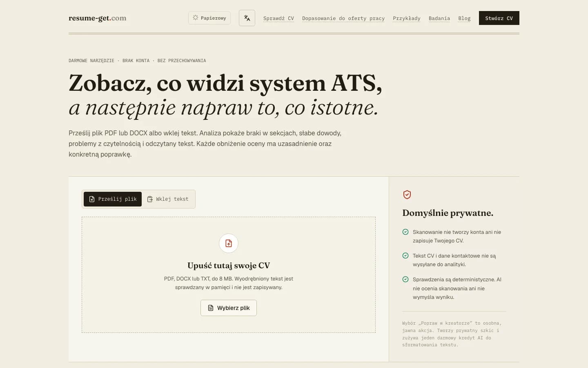
Task: Open the 'Sprawdź CV' nav link
Action: coord(278,18)
